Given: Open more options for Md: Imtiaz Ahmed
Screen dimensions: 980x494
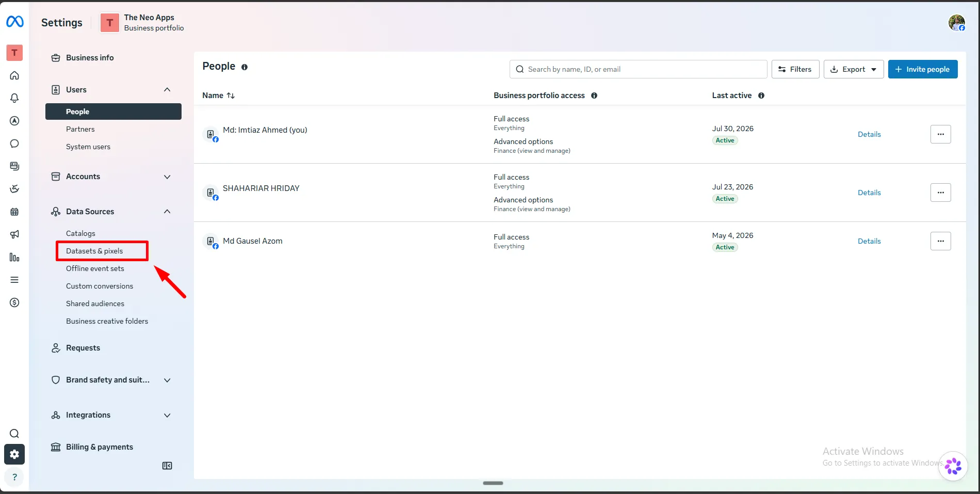Looking at the screenshot, I should (x=941, y=134).
